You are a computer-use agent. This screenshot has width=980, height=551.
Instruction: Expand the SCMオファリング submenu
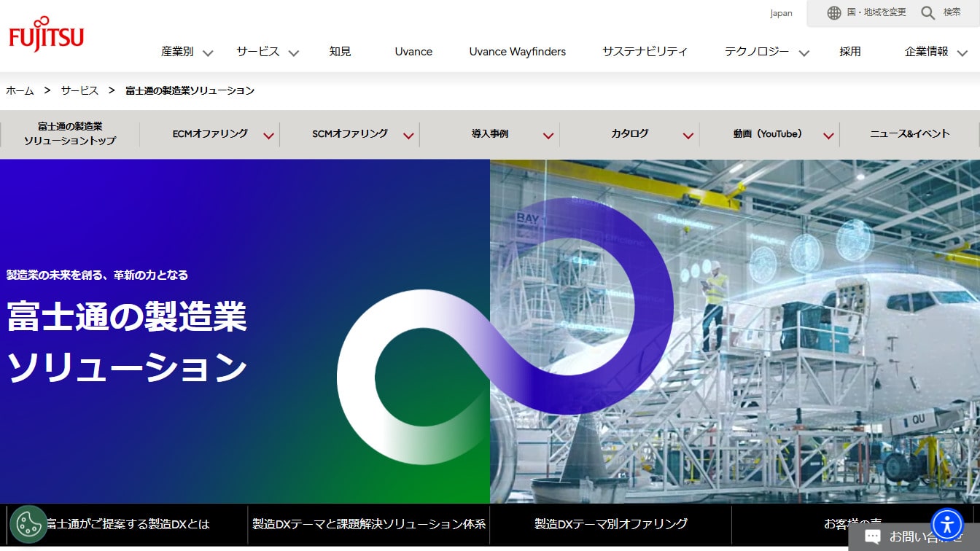tap(408, 136)
